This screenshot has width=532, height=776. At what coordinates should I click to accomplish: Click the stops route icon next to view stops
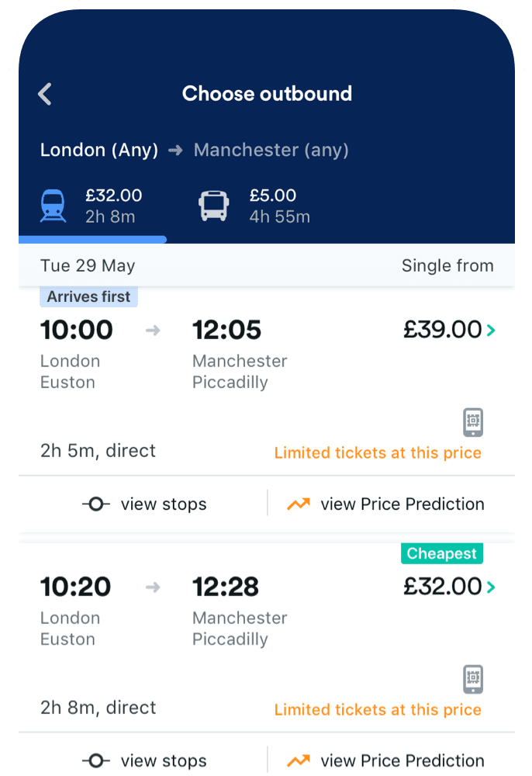point(95,504)
